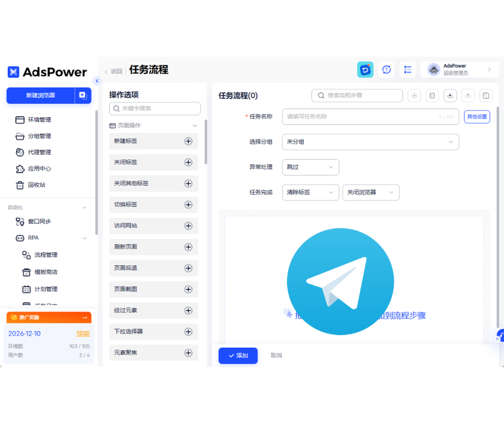Expand the AdsPower account menu arrow
This screenshot has height=424, width=504.
(489, 69)
